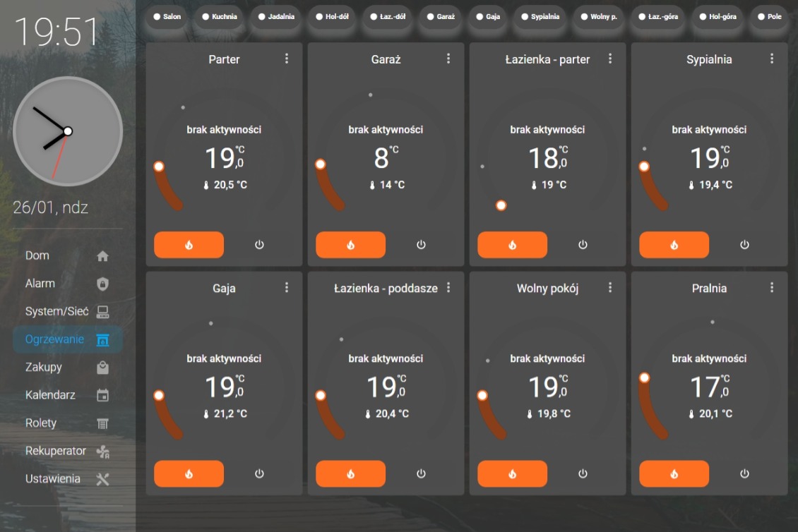Go to Ustawienia in sidebar menu
Screen dimensions: 798x532
tap(68, 479)
